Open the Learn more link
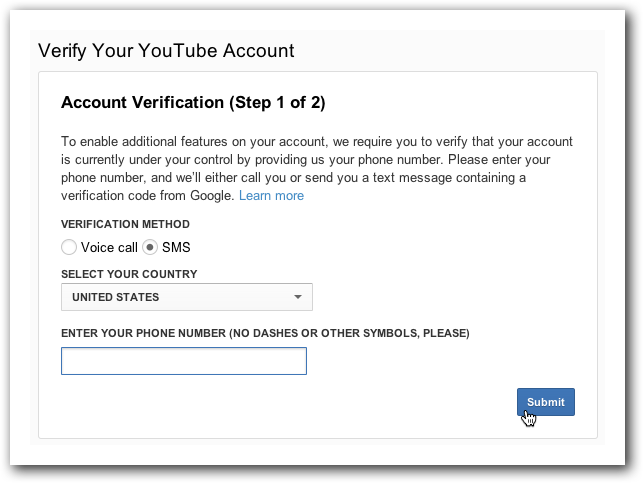 pyautogui.click(x=271, y=196)
